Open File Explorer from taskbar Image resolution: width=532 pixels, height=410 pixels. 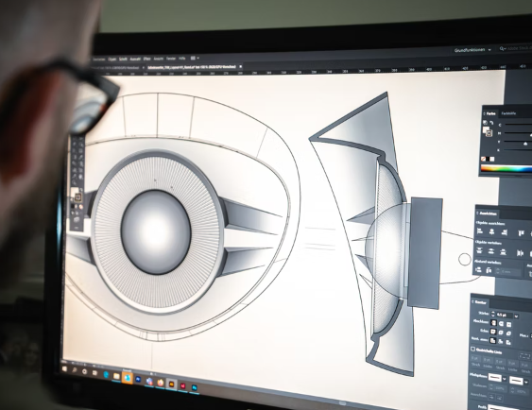pyautogui.click(x=116, y=376)
